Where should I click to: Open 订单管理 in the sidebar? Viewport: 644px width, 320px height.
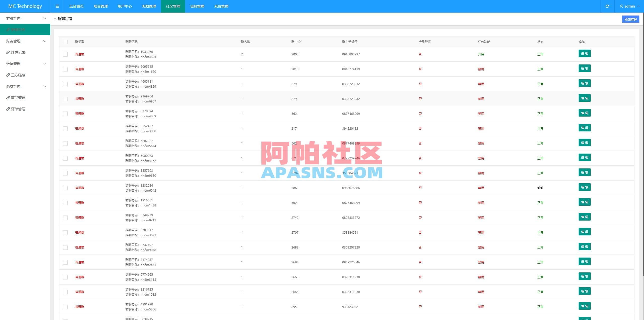pyautogui.click(x=18, y=109)
